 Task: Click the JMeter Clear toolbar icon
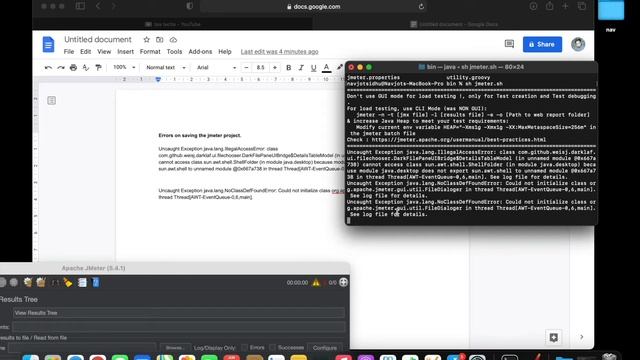click(x=28, y=282)
